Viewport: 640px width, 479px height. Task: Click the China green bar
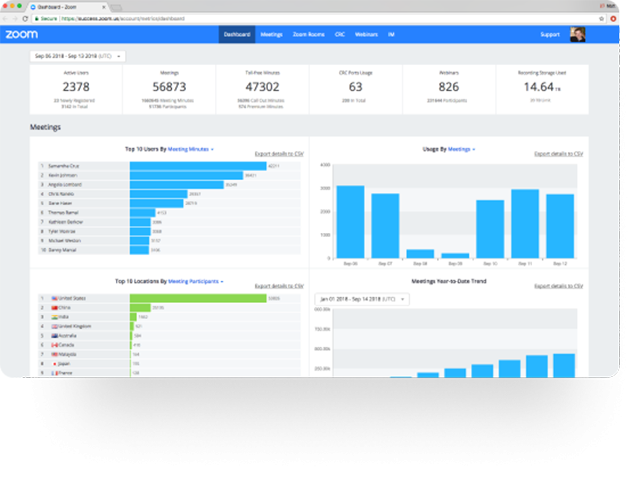tap(140, 308)
